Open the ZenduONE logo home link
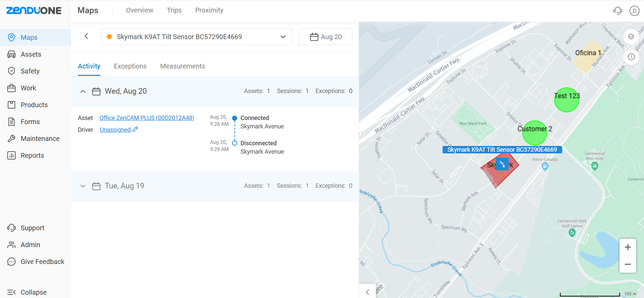 [x=34, y=10]
